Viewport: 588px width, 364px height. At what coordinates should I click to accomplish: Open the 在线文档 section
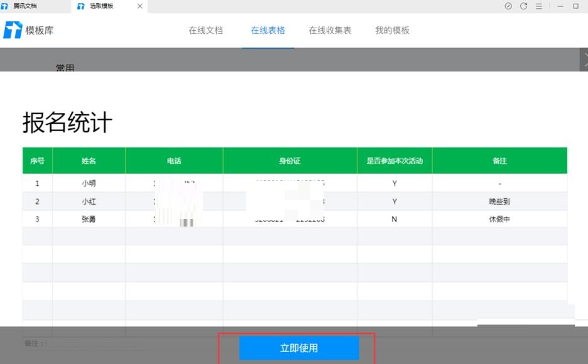tap(206, 29)
